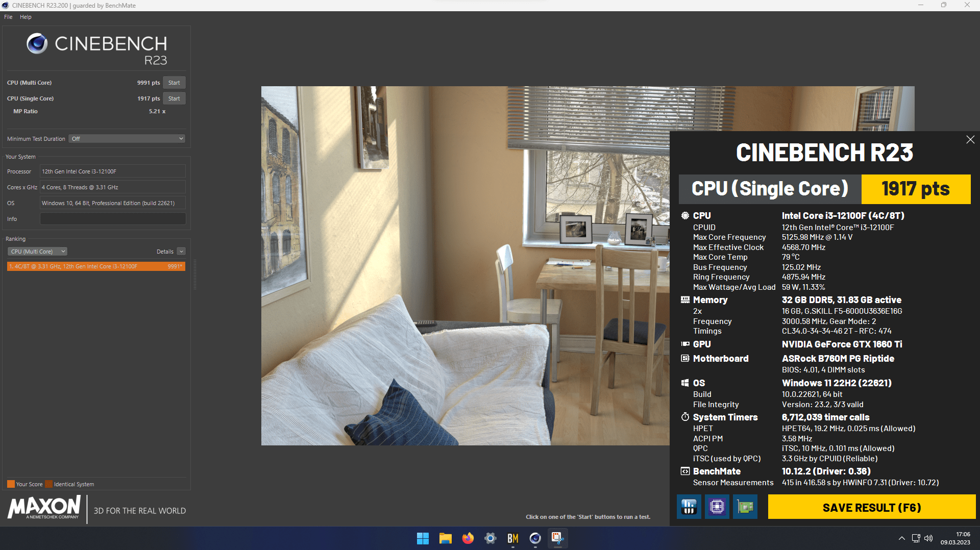Click the 'CL34.0-34-34-46 2T - RFC: 474' timings
The width and height of the screenshot is (980, 550).
click(x=837, y=331)
